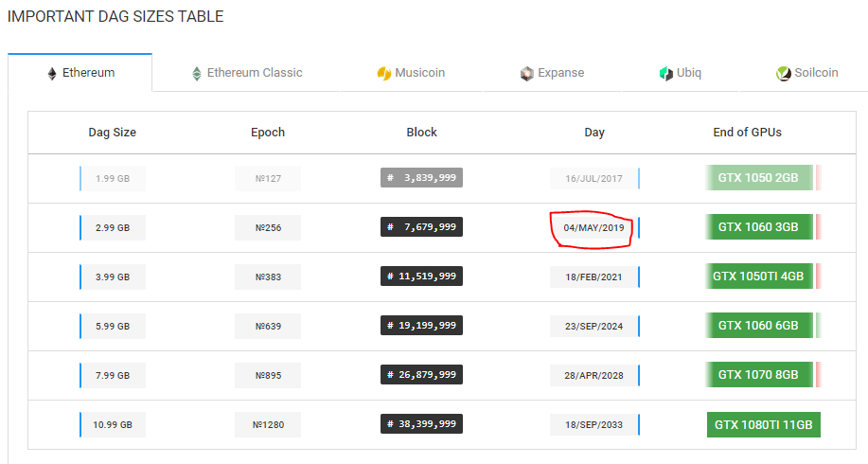
Task: Click epoch №639 cell
Action: point(268,326)
